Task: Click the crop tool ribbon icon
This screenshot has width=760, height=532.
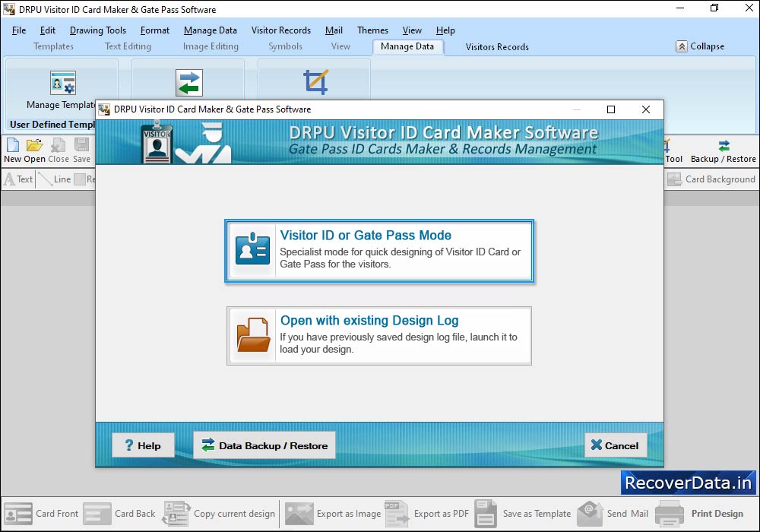Action: pos(315,82)
